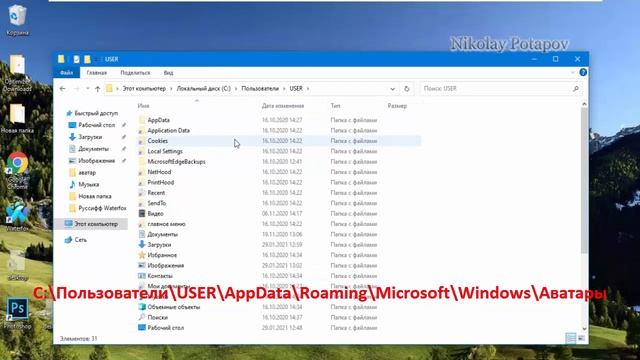This screenshot has width=640, height=360.
Task: Click USER breadcrumb segment
Action: click(x=296, y=89)
